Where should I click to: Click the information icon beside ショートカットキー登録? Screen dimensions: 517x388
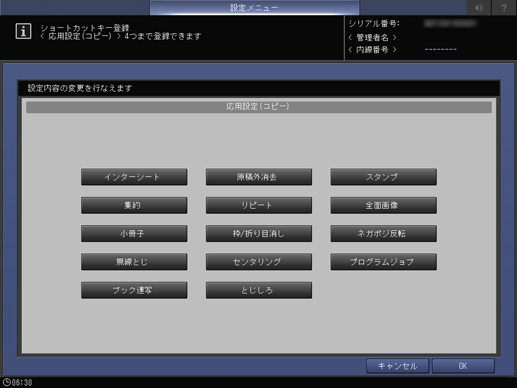[23, 31]
